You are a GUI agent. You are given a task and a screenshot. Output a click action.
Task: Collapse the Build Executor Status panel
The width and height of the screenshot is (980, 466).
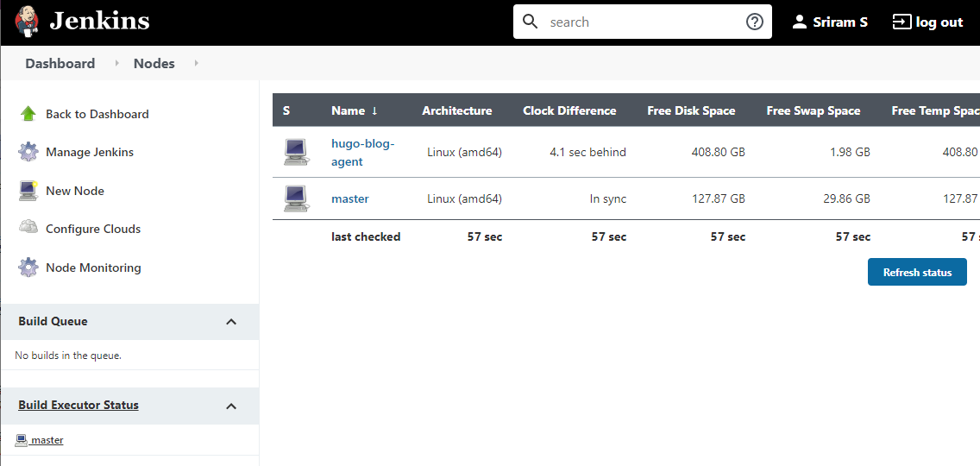point(231,406)
